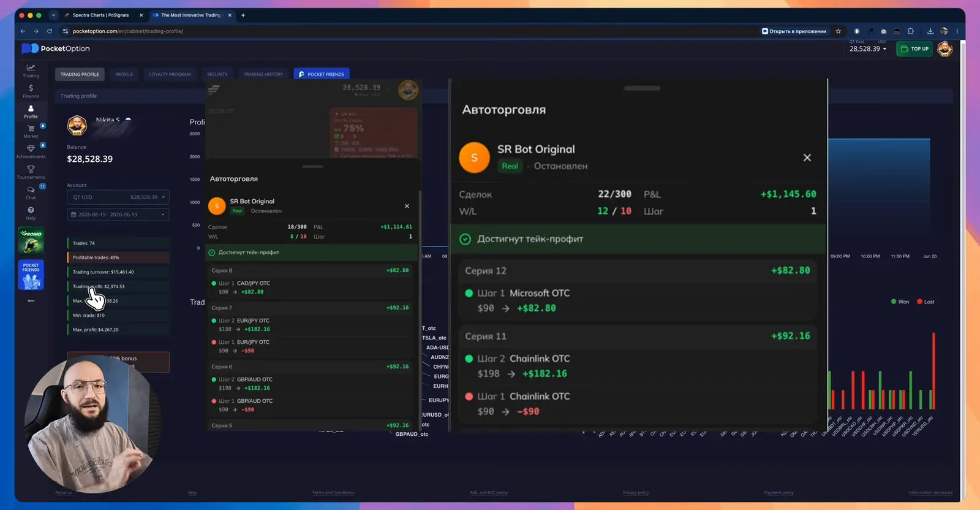980x510 pixels.
Task: Open the Trading section in sidebar
Action: (x=31, y=70)
